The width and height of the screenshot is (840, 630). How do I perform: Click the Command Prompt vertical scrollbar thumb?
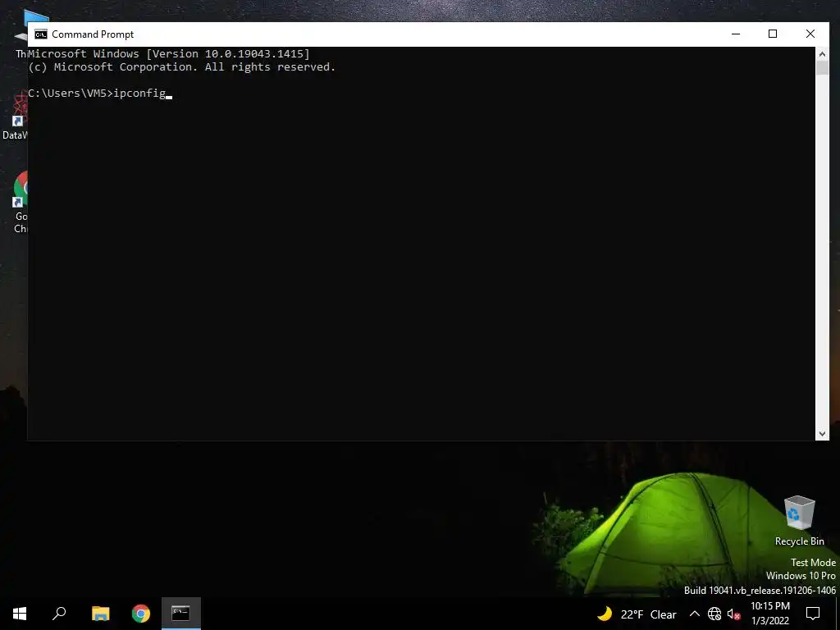(x=822, y=68)
